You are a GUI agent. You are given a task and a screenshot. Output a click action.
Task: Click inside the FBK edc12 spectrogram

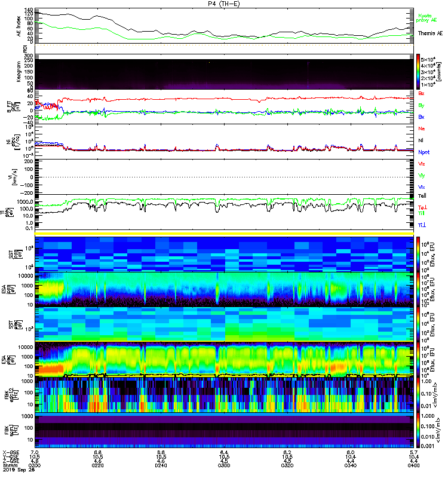tap(225, 394)
